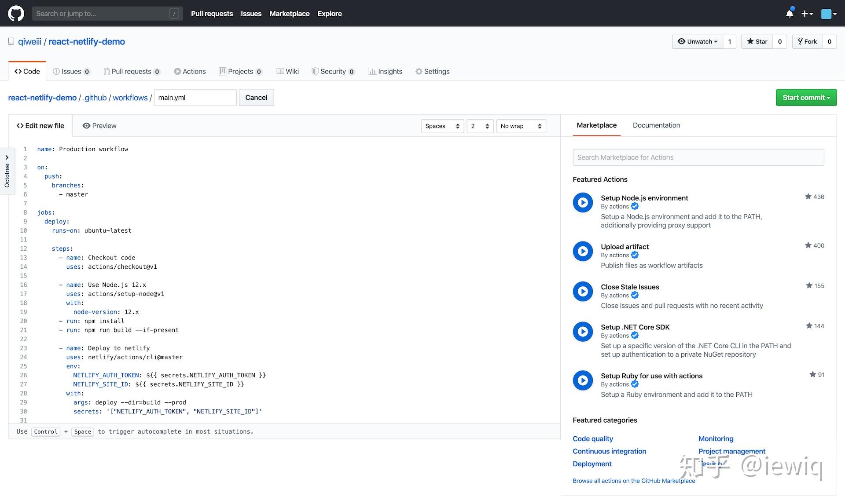845x504 pixels.
Task: Open the notifications bell
Action: [x=789, y=14]
